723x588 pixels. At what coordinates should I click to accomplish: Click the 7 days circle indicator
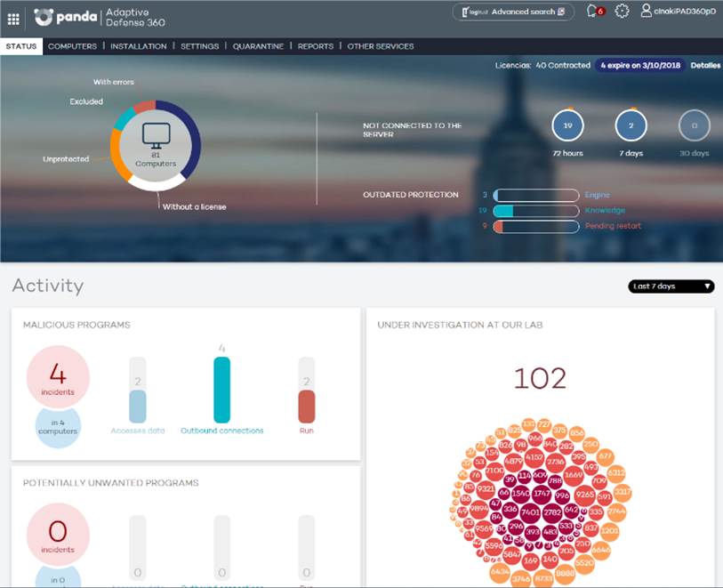click(x=631, y=126)
